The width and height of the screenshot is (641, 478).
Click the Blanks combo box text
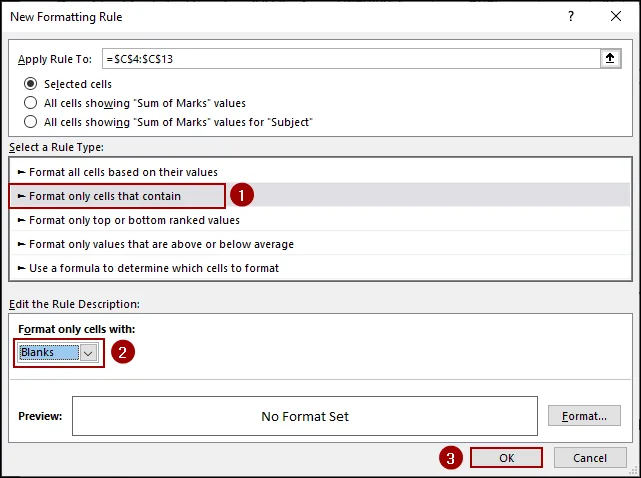click(x=49, y=352)
